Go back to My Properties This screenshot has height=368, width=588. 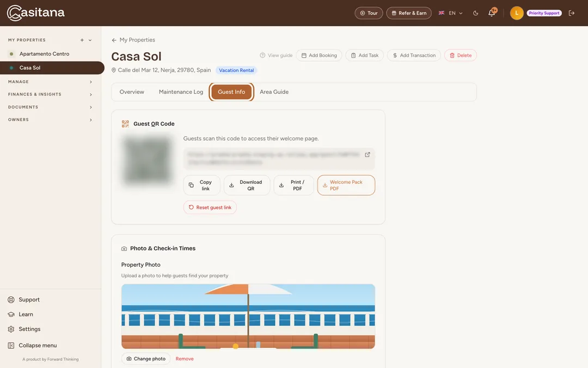[133, 40]
